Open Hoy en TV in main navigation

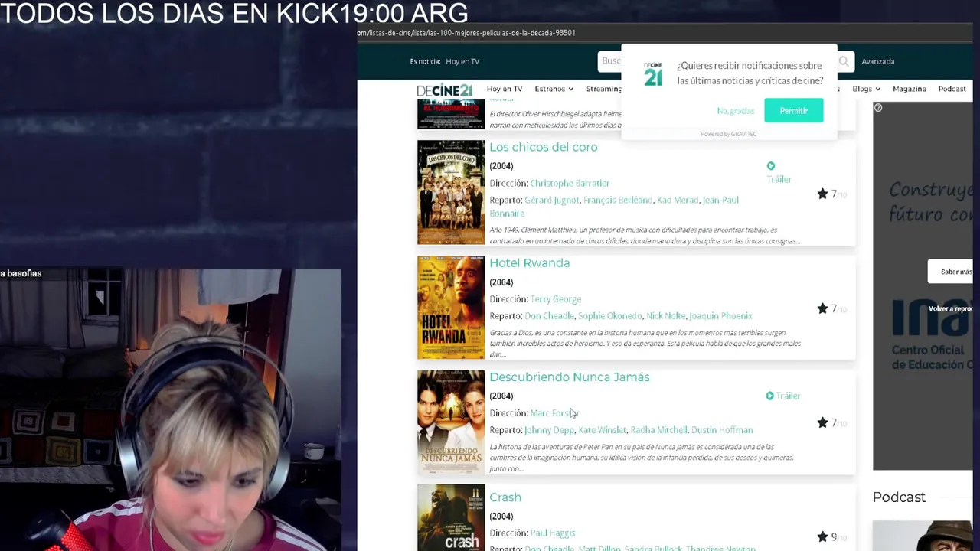[x=504, y=89]
